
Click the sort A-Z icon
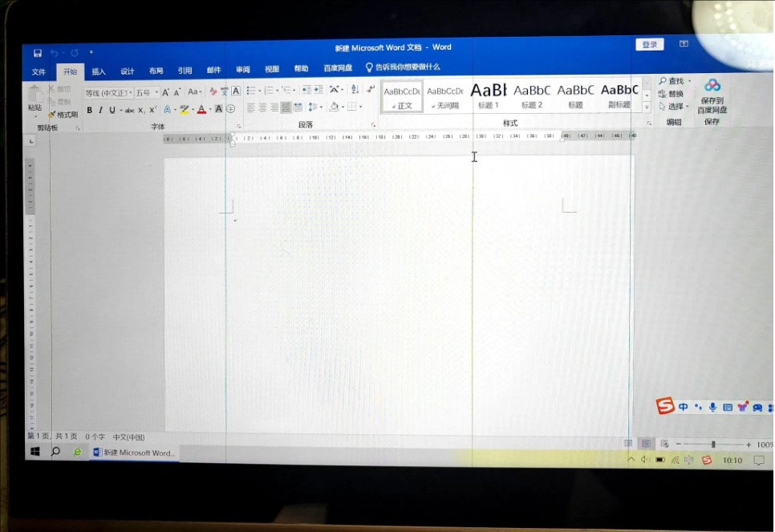coord(355,89)
